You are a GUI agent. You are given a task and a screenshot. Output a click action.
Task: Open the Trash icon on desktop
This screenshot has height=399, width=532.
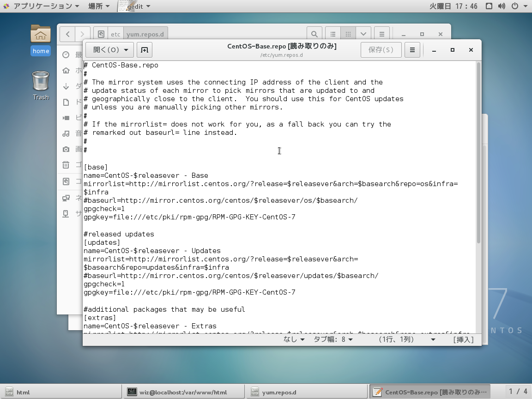tap(41, 85)
